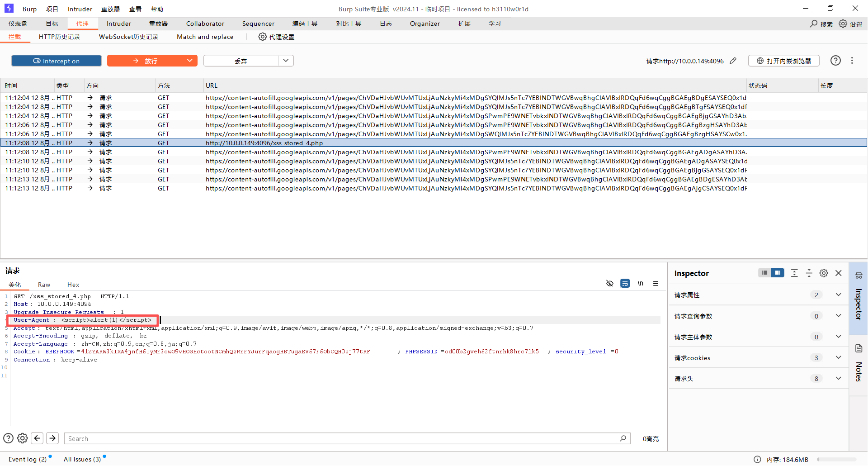Viewport: 868px width, 466px height.
Task: Switch to the 仪表盘 tab
Action: pyautogui.click(x=18, y=24)
